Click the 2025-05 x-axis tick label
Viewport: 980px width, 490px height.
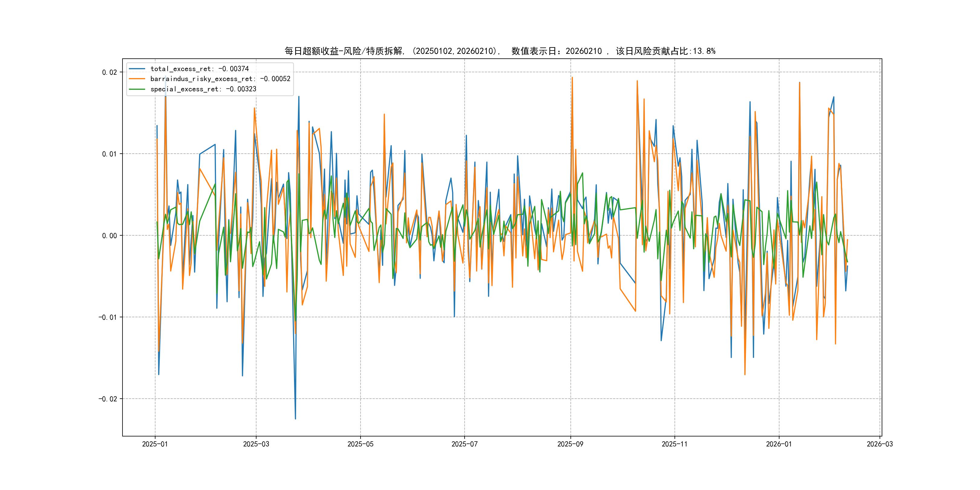pyautogui.click(x=360, y=444)
